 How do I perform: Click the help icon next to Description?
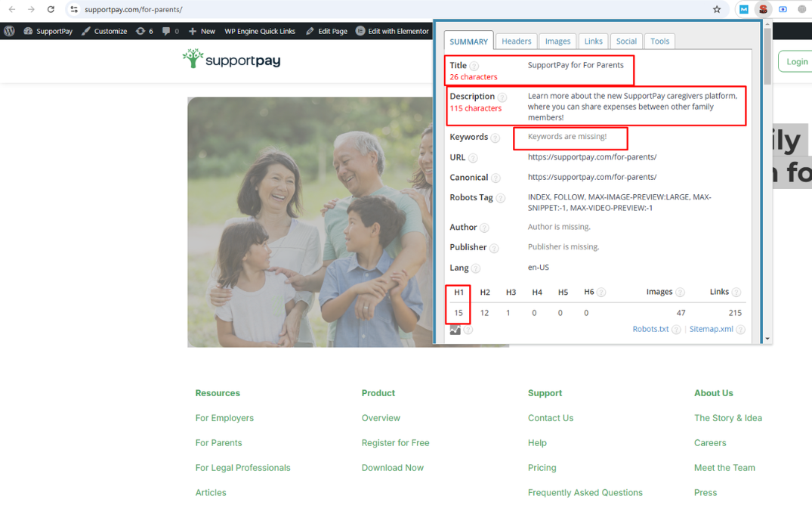502,98
